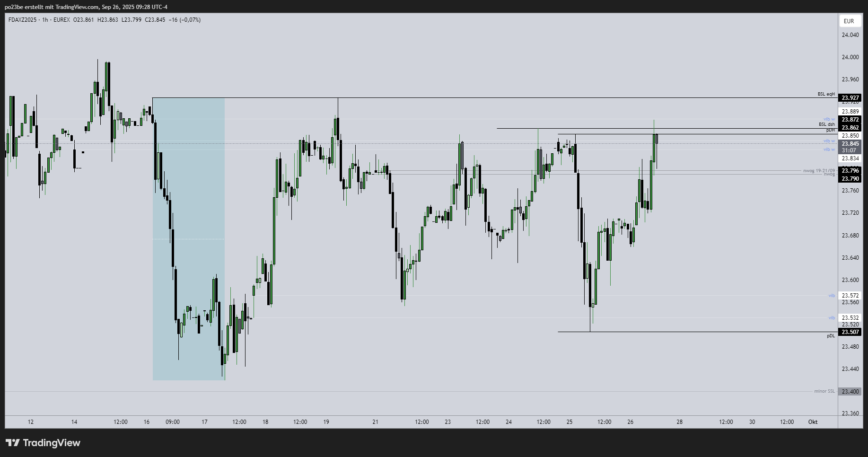868x457 pixels.
Task: Click the 23.872 vib w price tag
Action: coord(850,120)
